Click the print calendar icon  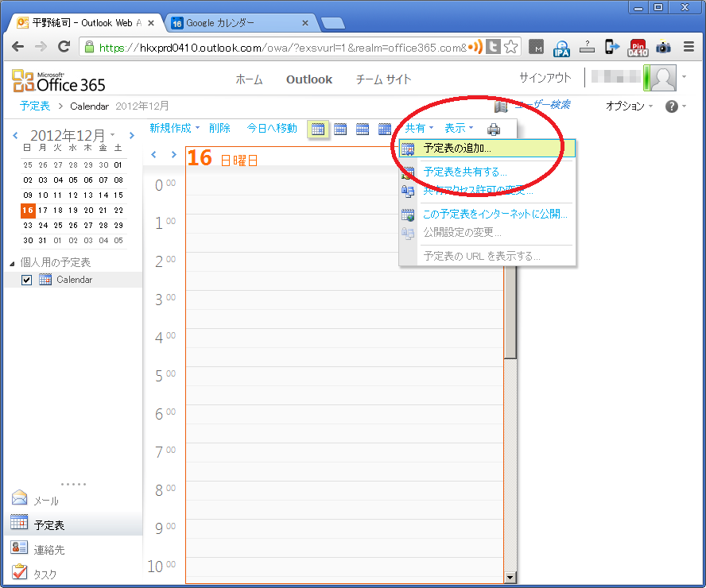494,129
